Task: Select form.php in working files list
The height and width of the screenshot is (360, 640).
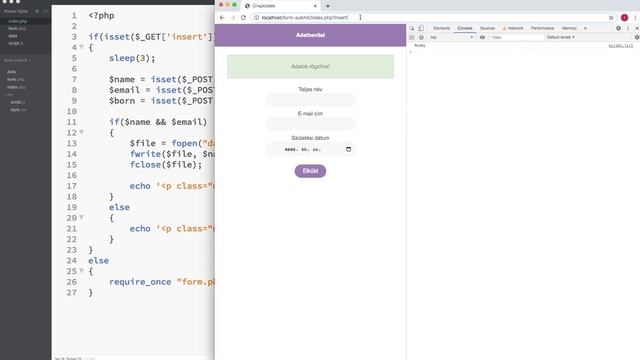Action: (x=17, y=29)
